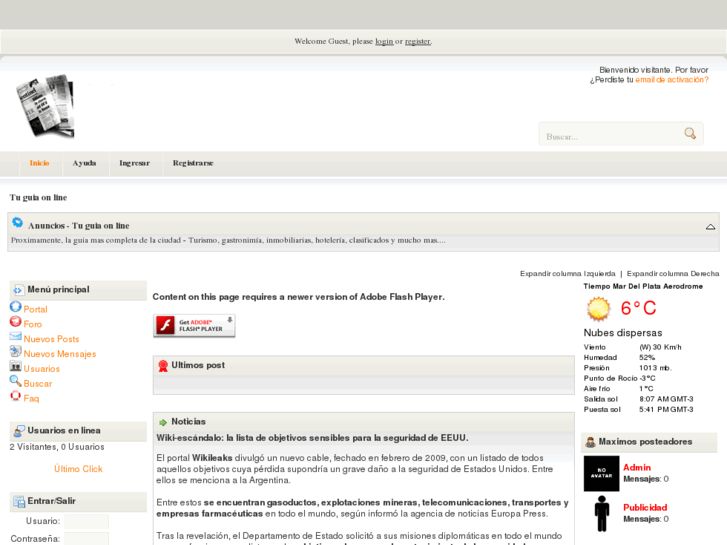Viewport: 727px width, 545px height.
Task: Click the Tu guia on line breadcrumb
Action: tap(38, 198)
